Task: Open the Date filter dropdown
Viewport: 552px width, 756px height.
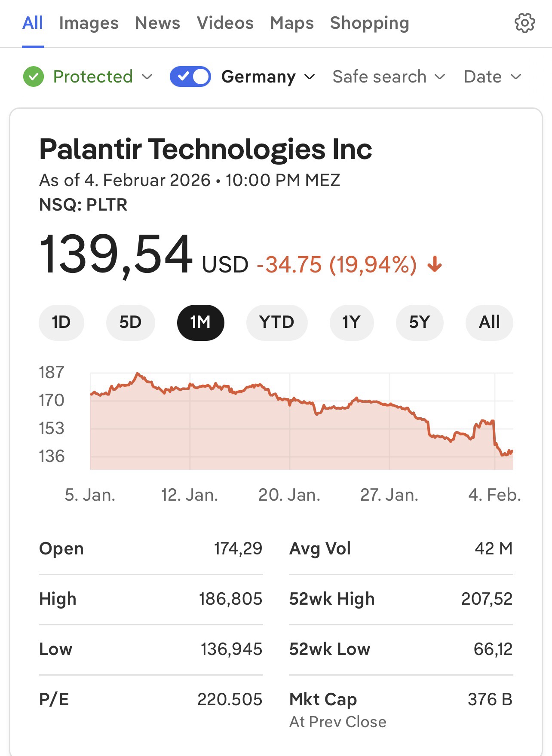Action: coord(492,77)
